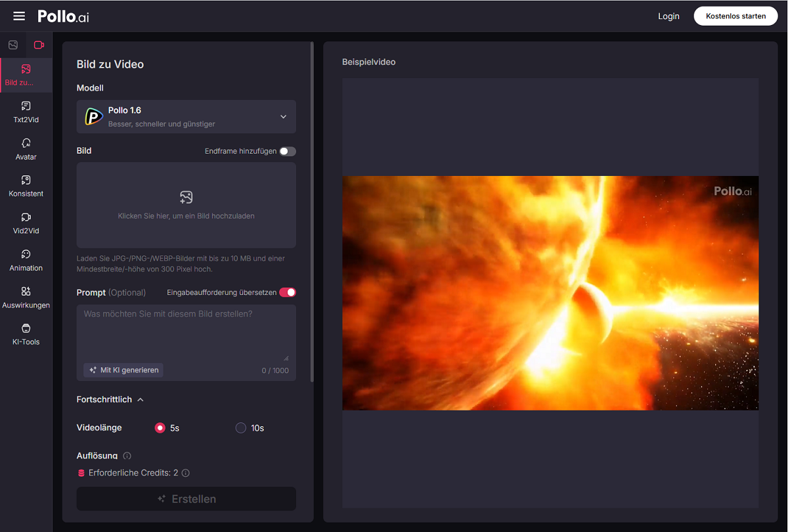
Task: Enable the Endframe hinzufügen toggle
Action: pyautogui.click(x=287, y=151)
